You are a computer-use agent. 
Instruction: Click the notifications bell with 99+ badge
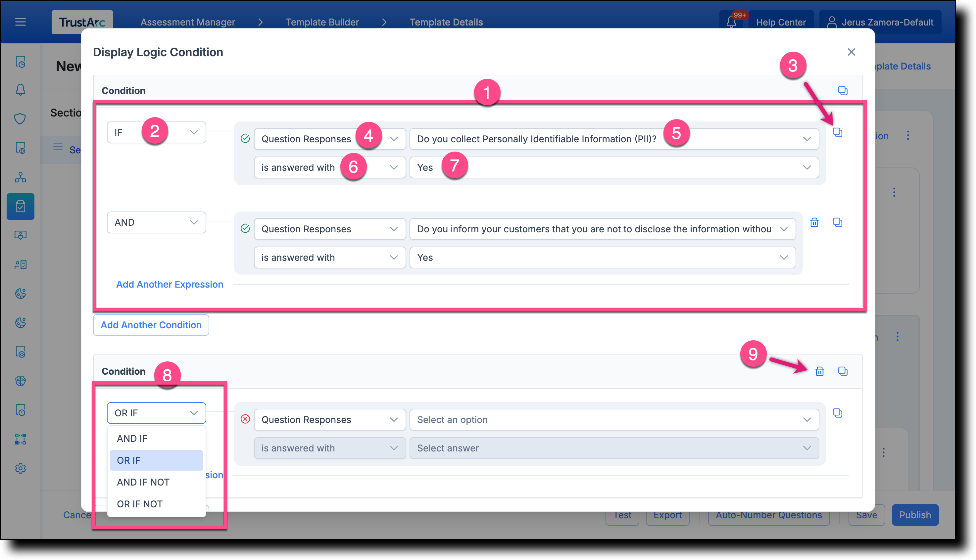point(731,22)
